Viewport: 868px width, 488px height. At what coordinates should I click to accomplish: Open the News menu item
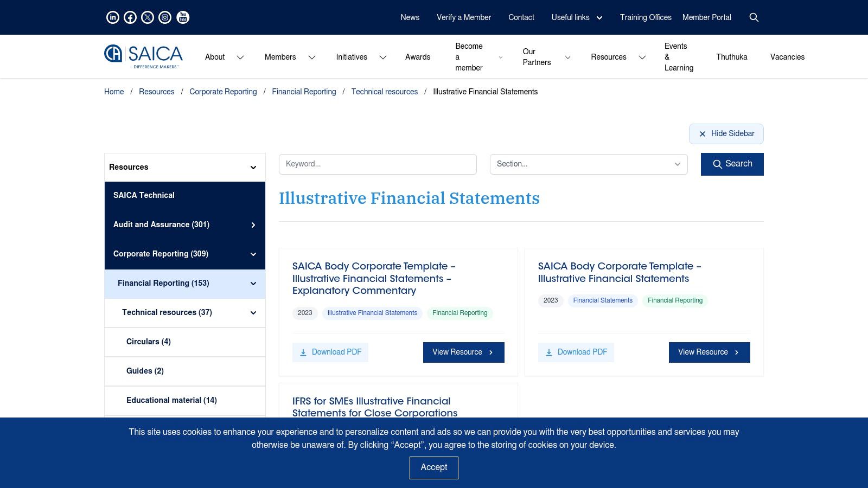pos(410,17)
